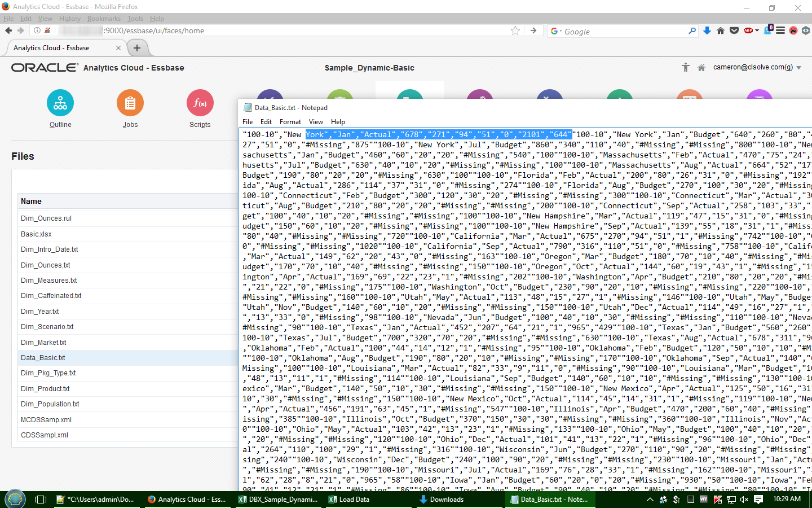Click the accessibility person icon in Essbase header
812x508 pixels.
[x=686, y=67]
